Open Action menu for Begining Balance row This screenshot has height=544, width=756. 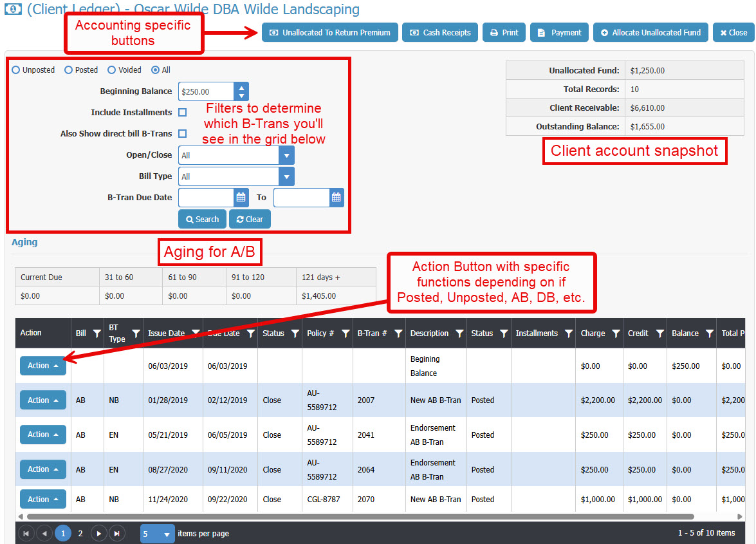pos(43,366)
